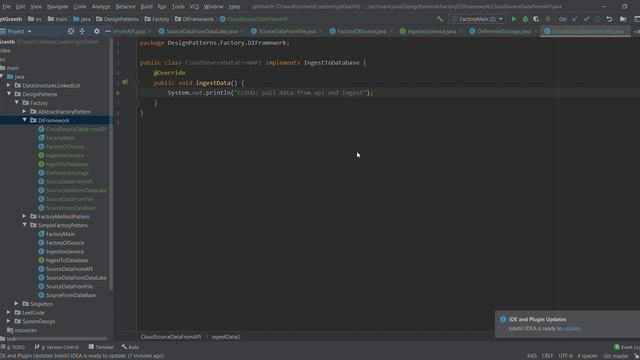Open the Navigate menu
Screen dimensions: 640x360
[x=58, y=7]
